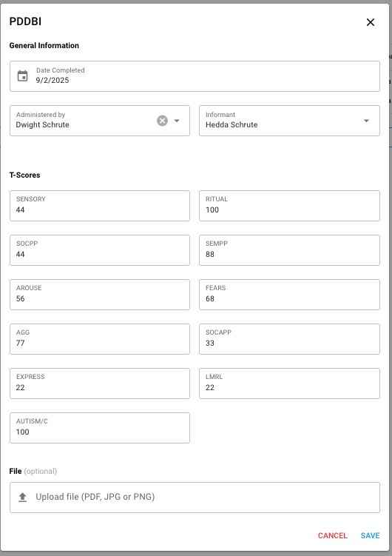
Task: Clear the Administered by selection
Action: [162, 121]
